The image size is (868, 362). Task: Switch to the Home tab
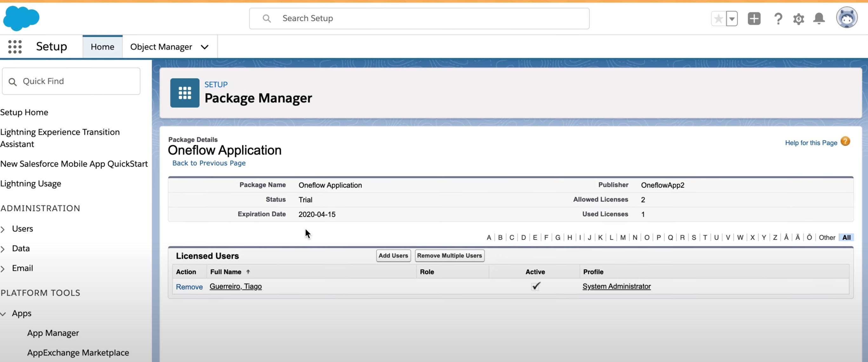pos(102,46)
